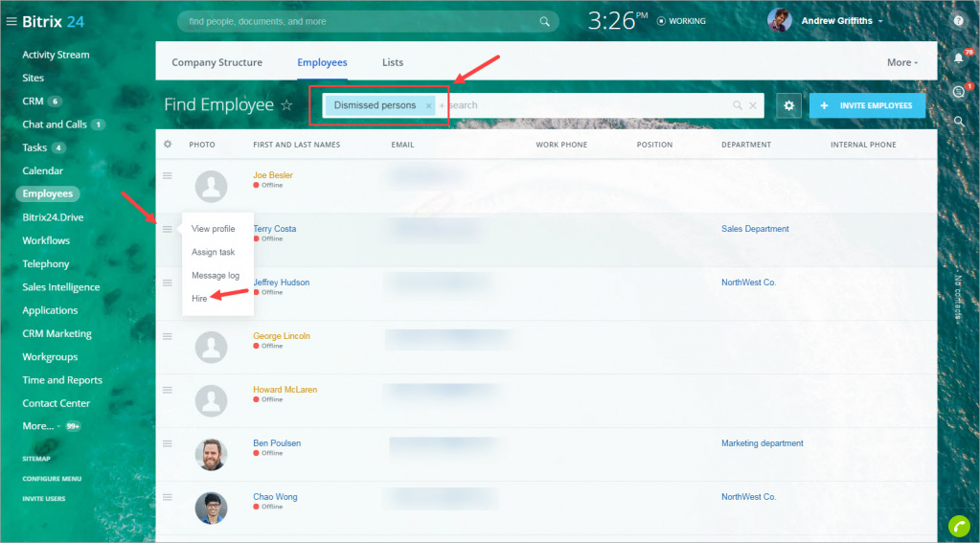
Task: Toggle the WORKING status indicator
Action: (x=681, y=21)
